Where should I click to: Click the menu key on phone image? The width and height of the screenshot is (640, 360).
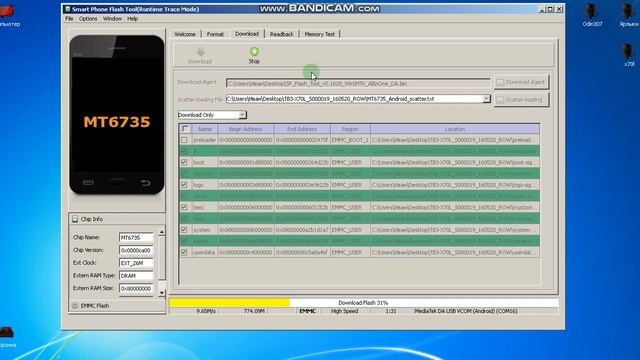point(88,182)
